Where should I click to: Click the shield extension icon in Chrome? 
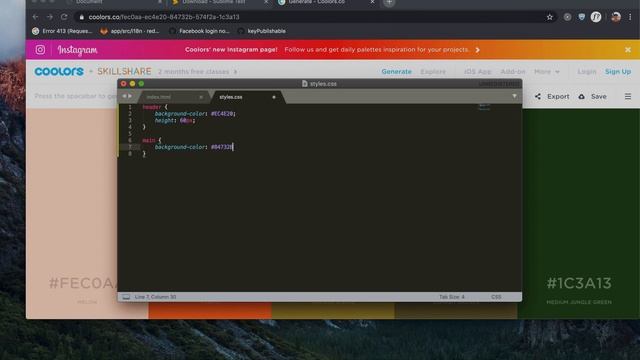tap(582, 17)
